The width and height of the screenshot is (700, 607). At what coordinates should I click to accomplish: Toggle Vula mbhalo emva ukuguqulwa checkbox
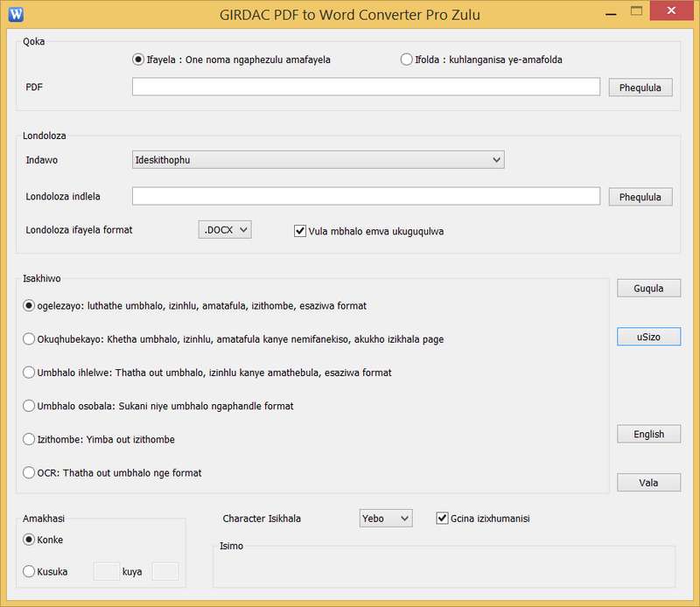300,231
